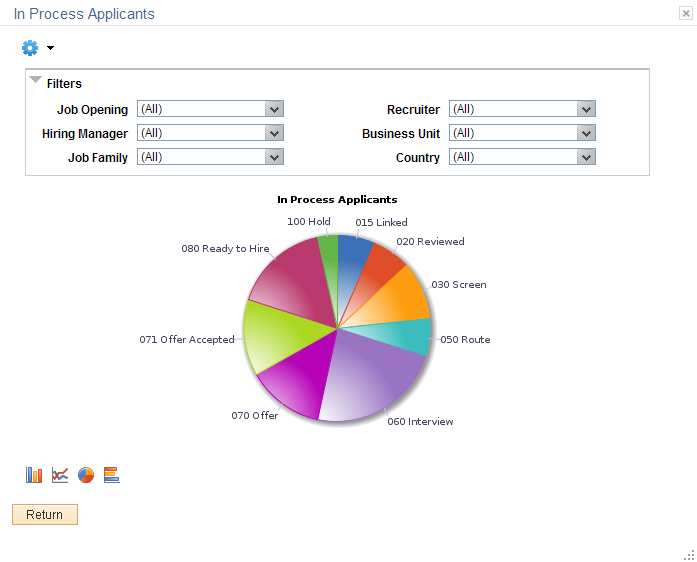
Task: Open the Job Family dropdown
Action: (210, 157)
